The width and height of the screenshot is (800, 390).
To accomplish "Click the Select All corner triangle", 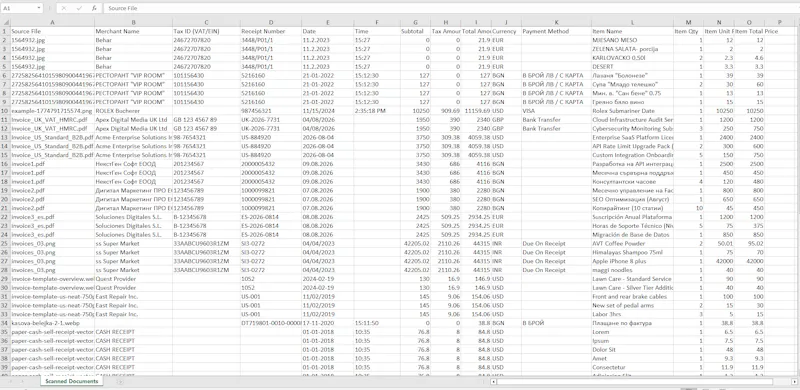I will (x=5, y=22).
